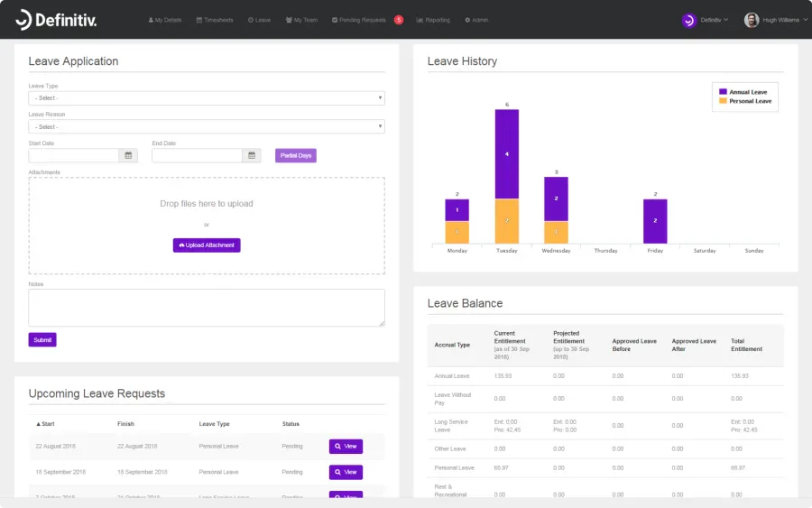
Task: Sort by Start column arrow
Action: click(38, 424)
